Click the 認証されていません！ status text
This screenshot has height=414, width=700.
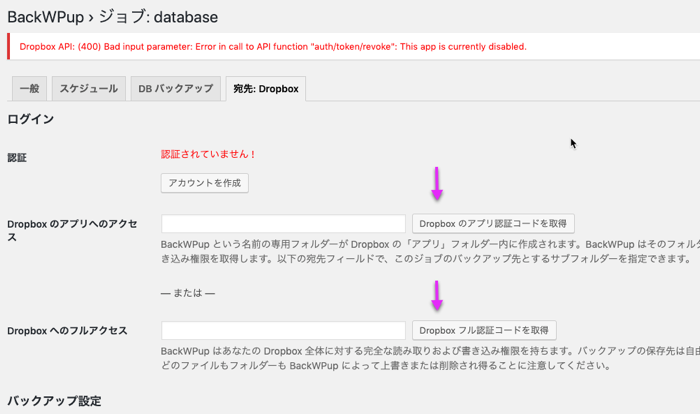click(x=208, y=154)
